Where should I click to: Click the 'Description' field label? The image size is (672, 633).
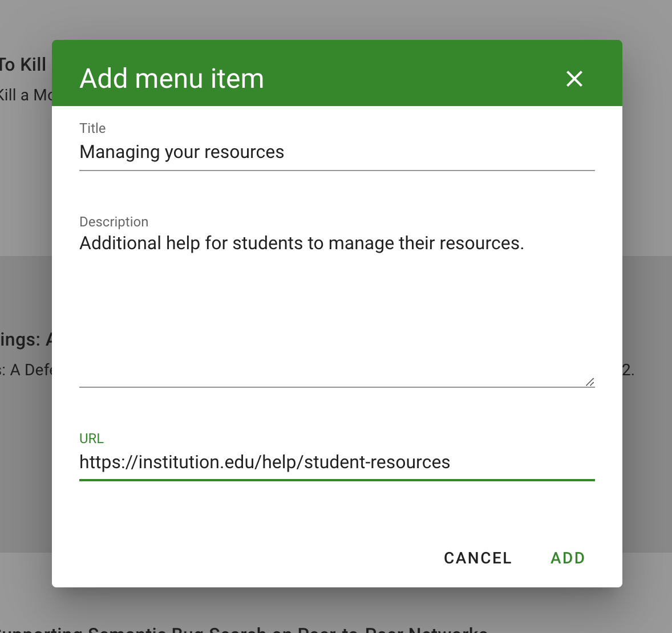(x=114, y=222)
